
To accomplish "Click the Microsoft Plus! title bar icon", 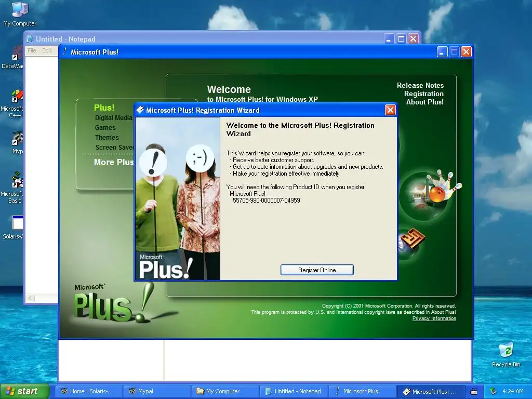I will [65, 51].
